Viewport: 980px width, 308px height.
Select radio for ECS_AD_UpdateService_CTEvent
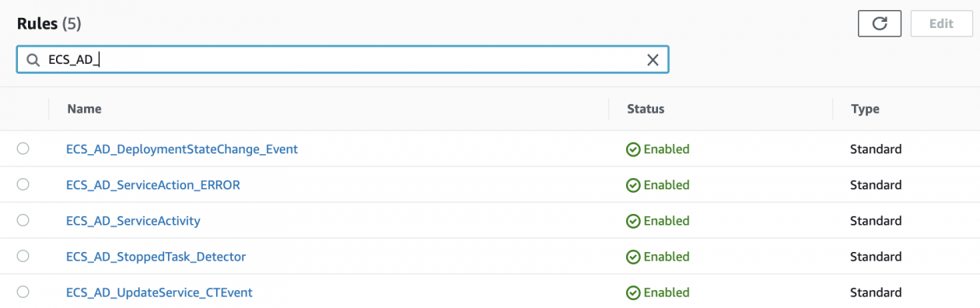pos(23,292)
